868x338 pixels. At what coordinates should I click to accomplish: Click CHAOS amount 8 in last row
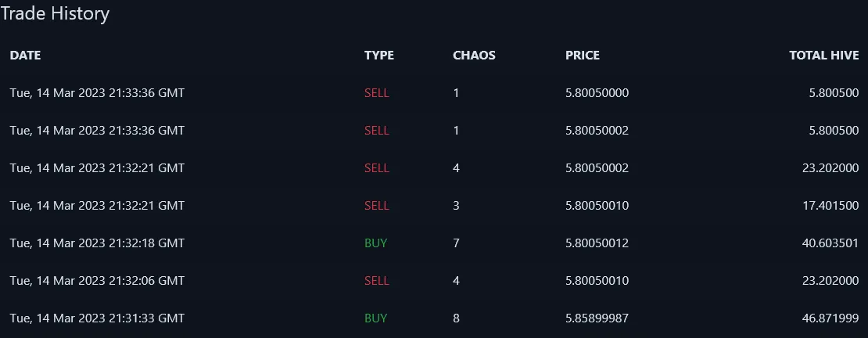click(x=456, y=318)
